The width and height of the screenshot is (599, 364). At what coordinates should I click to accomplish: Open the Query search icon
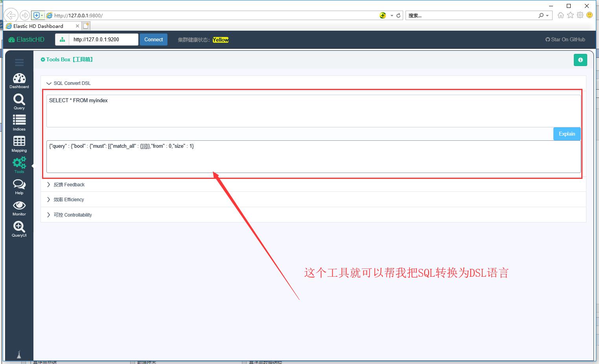coord(19,102)
